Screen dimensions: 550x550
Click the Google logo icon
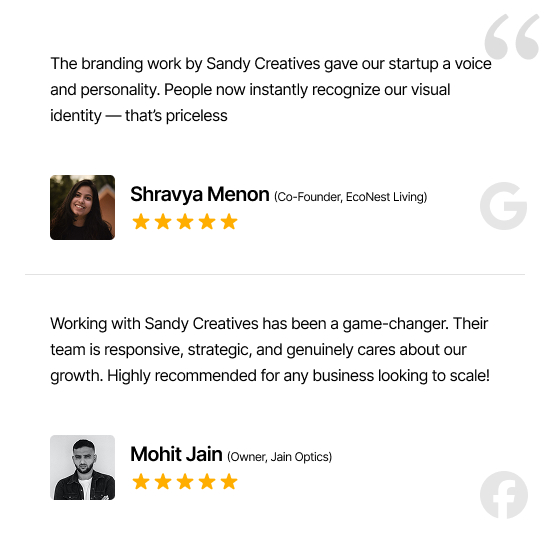coord(503,206)
